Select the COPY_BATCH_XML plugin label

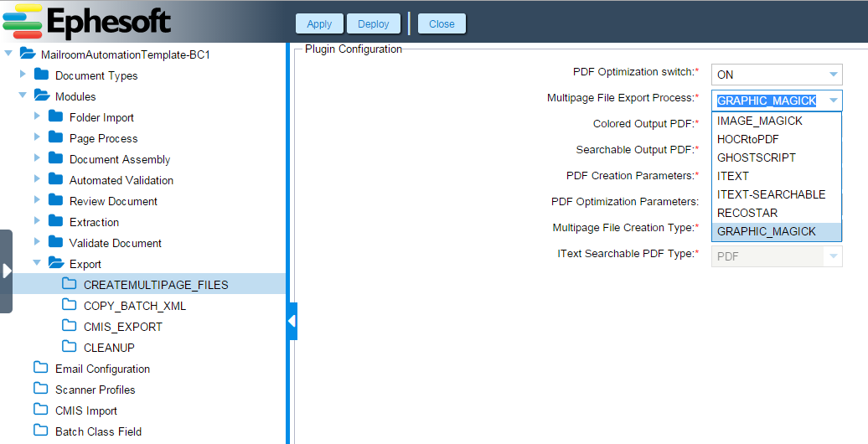pos(135,306)
